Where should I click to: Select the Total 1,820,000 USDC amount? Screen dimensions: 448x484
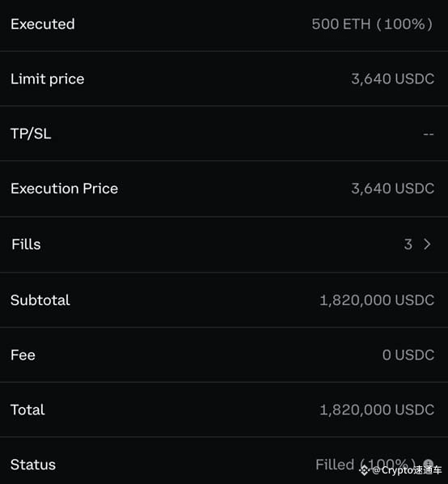point(377,410)
